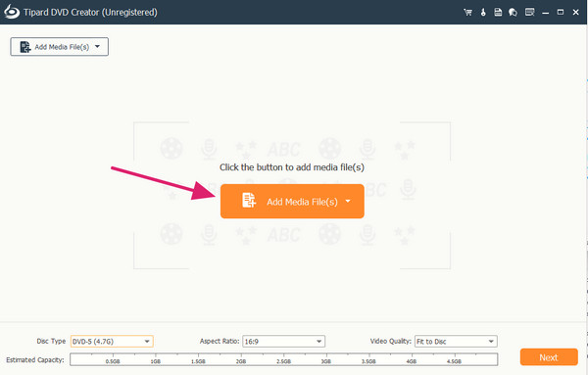588x375 pixels.
Task: Click the Next button
Action: coord(549,357)
